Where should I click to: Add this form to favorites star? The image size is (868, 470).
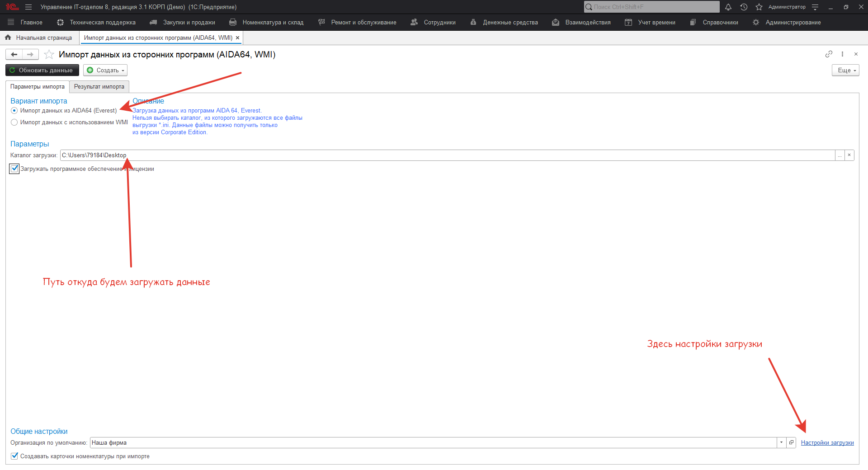pyautogui.click(x=49, y=55)
